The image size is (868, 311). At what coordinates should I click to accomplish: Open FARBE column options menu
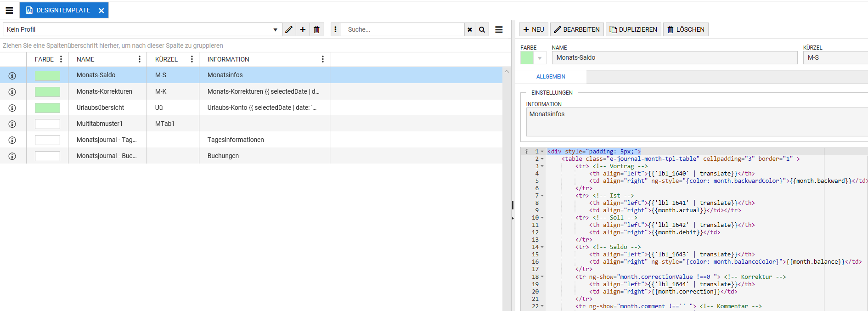point(61,59)
